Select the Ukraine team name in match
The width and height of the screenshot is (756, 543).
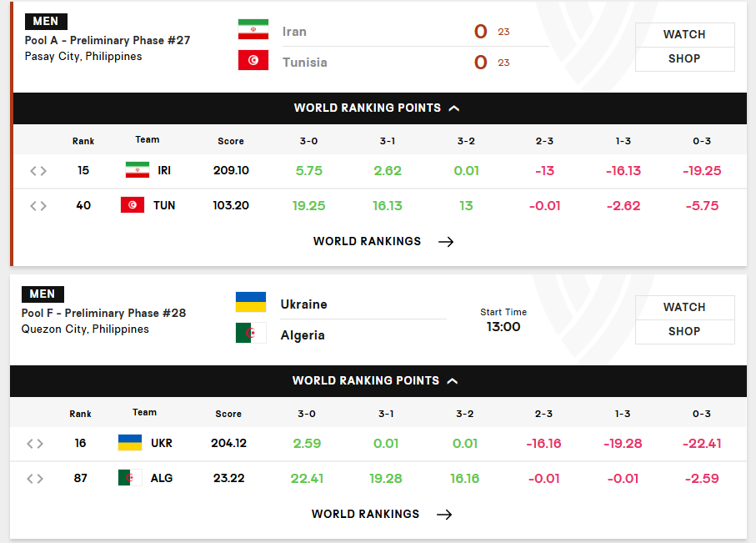pyautogui.click(x=303, y=304)
